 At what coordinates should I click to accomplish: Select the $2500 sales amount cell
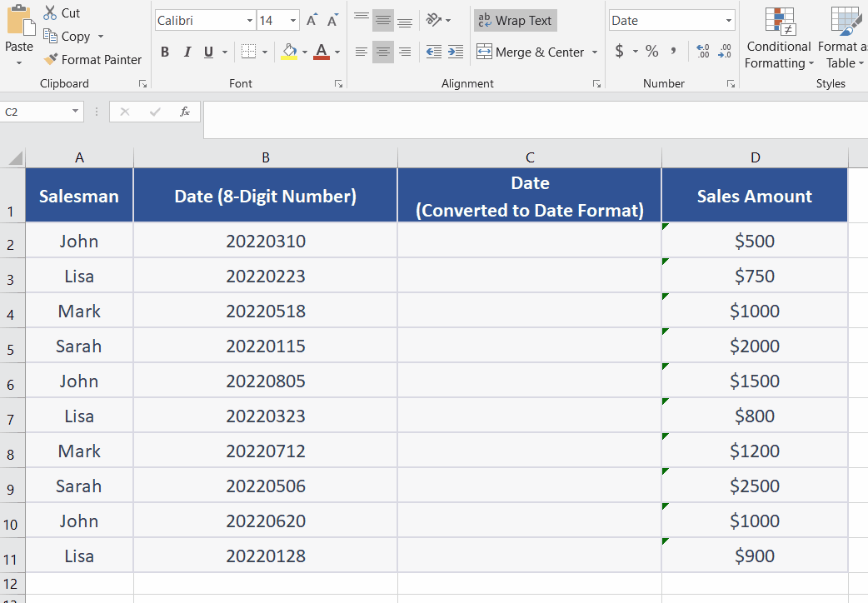tap(755, 485)
